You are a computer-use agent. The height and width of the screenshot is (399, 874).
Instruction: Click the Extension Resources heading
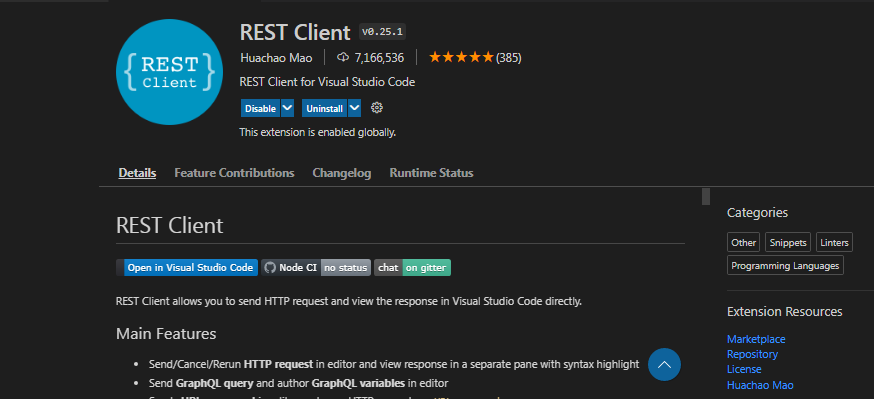pyautogui.click(x=785, y=312)
